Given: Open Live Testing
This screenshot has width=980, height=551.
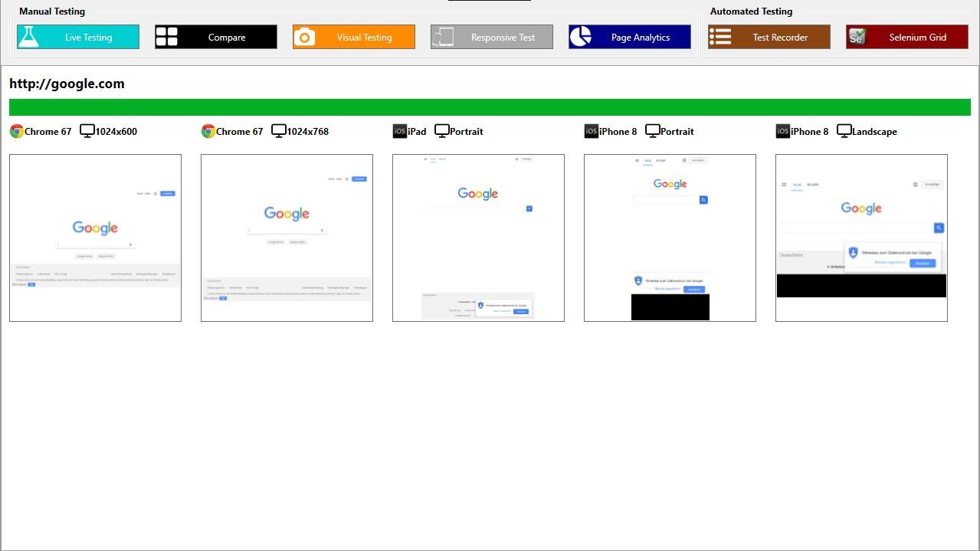Looking at the screenshot, I should point(78,37).
